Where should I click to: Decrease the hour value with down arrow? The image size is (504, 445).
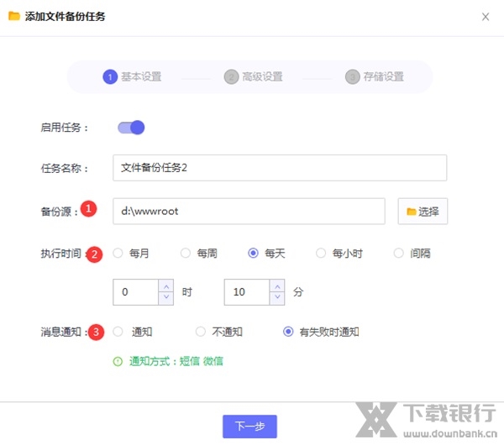pyautogui.click(x=166, y=298)
